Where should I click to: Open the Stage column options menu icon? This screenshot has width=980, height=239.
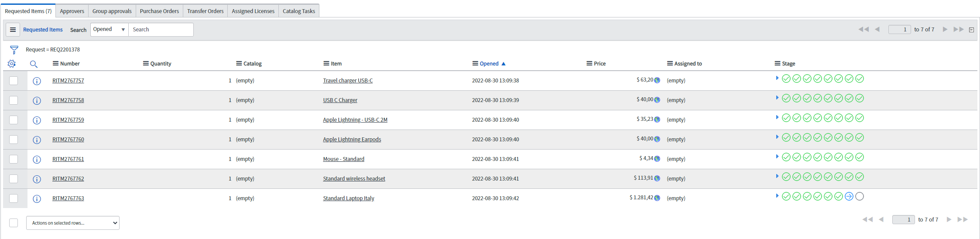[777, 64]
